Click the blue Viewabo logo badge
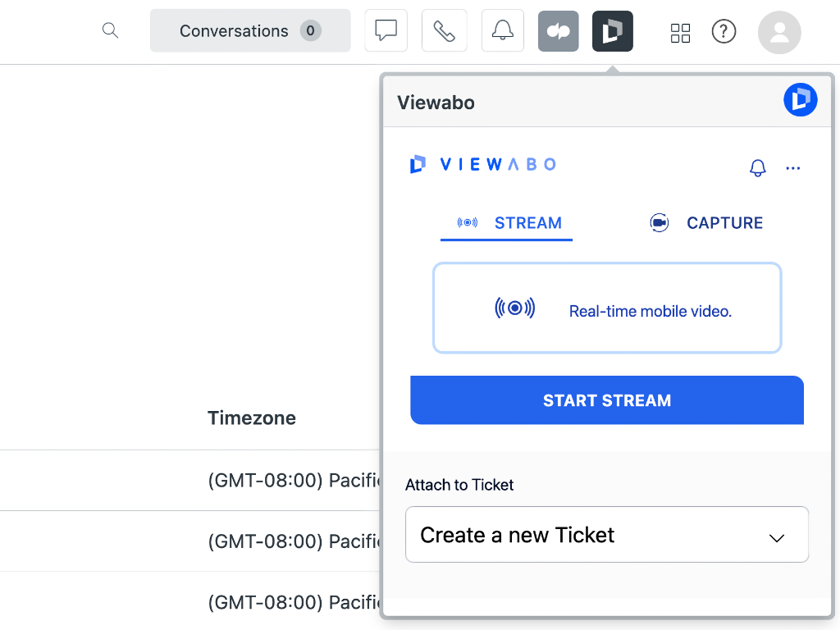This screenshot has width=840, height=630. click(x=800, y=100)
